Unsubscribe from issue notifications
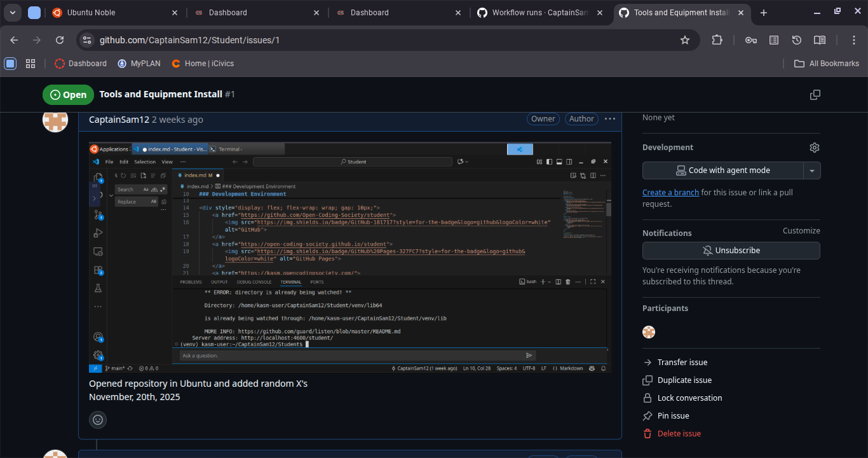This screenshot has height=458, width=868. [731, 251]
